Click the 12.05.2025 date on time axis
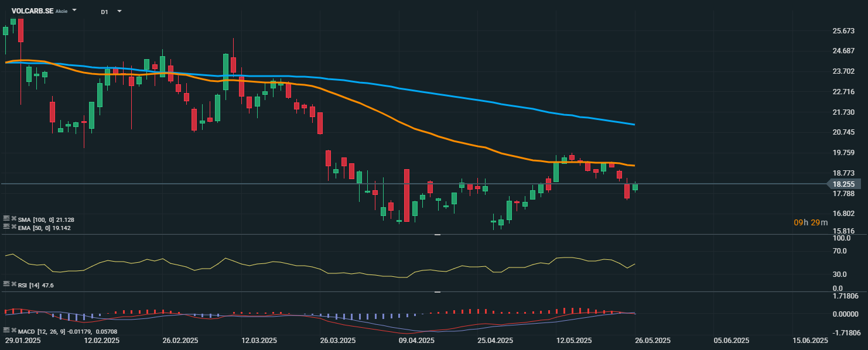The image size is (868, 350). click(574, 341)
